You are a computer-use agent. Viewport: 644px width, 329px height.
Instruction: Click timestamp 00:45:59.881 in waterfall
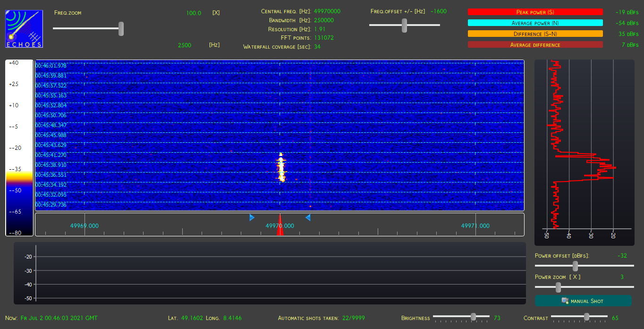pos(51,76)
